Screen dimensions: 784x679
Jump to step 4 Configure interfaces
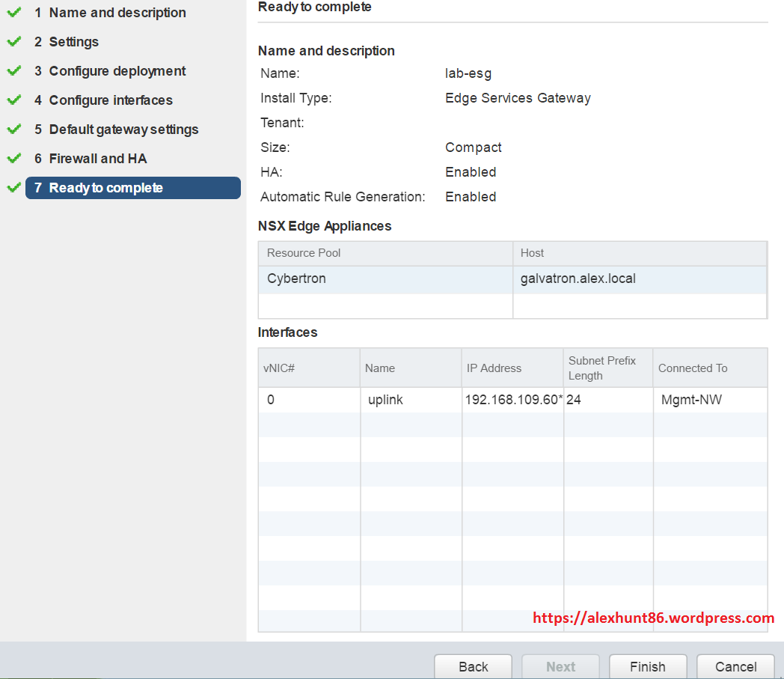pos(110,100)
